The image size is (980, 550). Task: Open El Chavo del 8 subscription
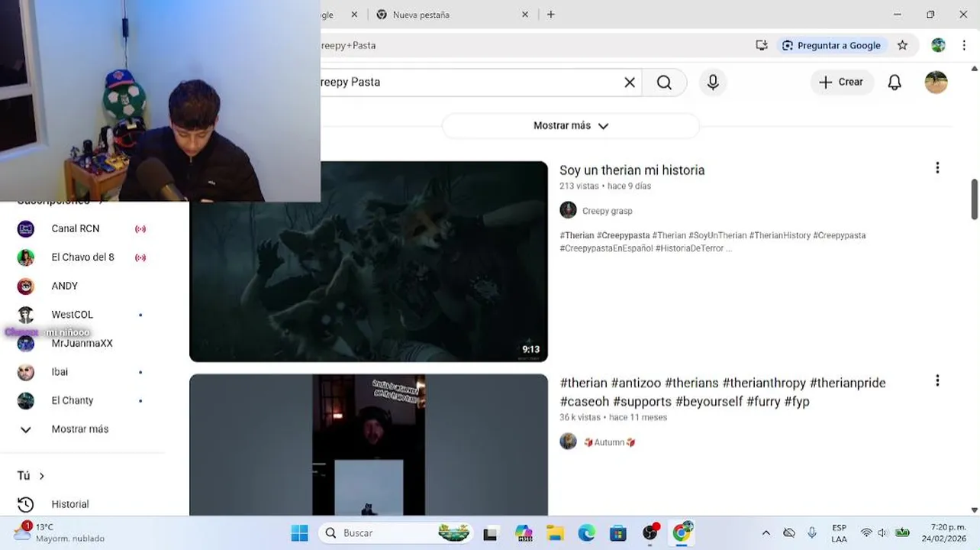tap(82, 257)
